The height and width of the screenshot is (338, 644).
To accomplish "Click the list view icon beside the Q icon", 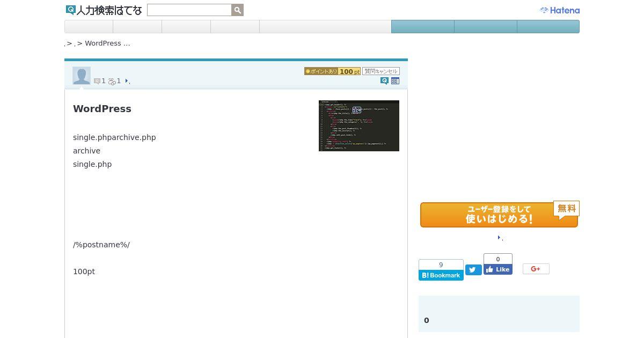I will click(396, 81).
